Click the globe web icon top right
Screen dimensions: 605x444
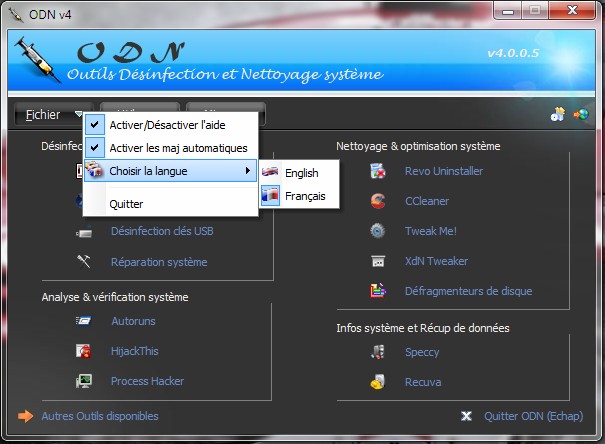[581, 114]
